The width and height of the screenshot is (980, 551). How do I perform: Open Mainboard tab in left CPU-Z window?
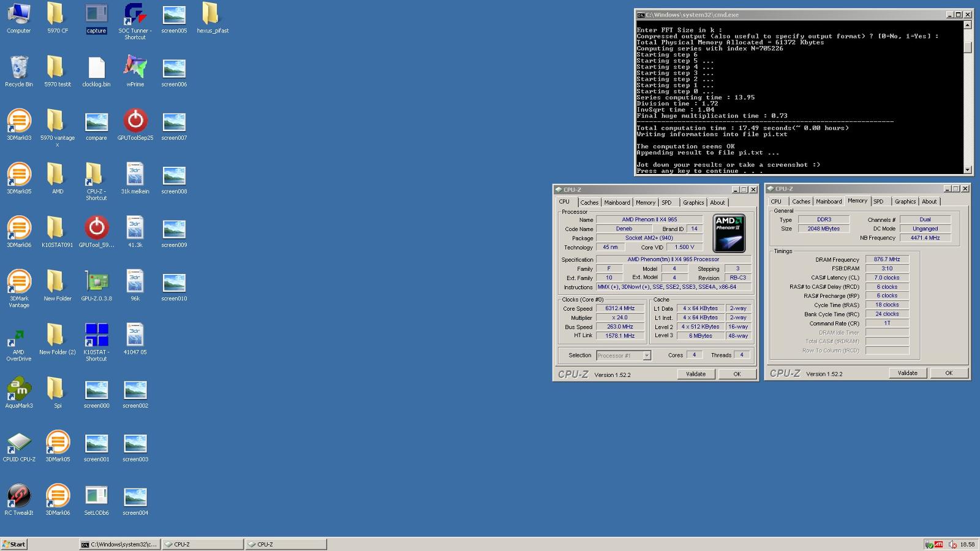tap(617, 203)
